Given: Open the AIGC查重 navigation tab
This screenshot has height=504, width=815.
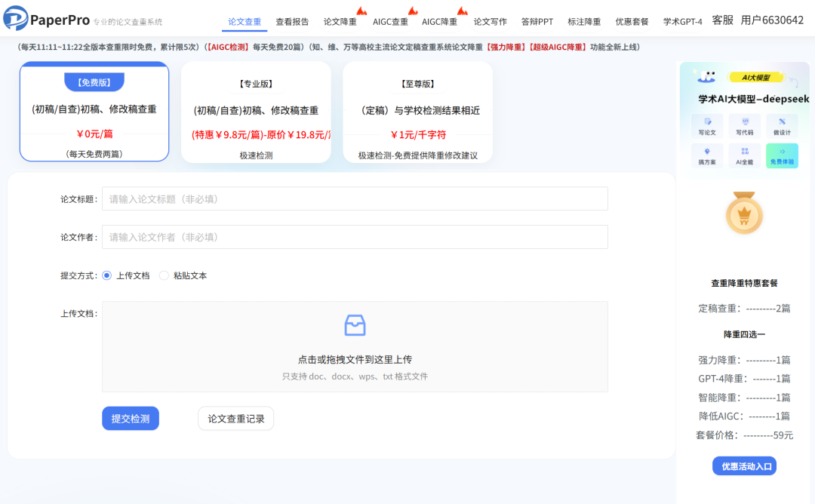Looking at the screenshot, I should tap(390, 22).
